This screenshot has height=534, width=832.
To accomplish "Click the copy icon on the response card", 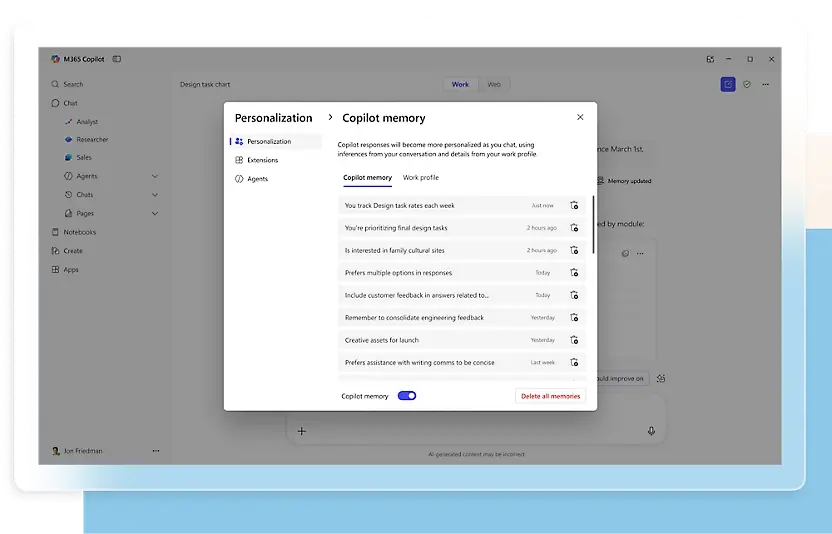I will pyautogui.click(x=626, y=254).
